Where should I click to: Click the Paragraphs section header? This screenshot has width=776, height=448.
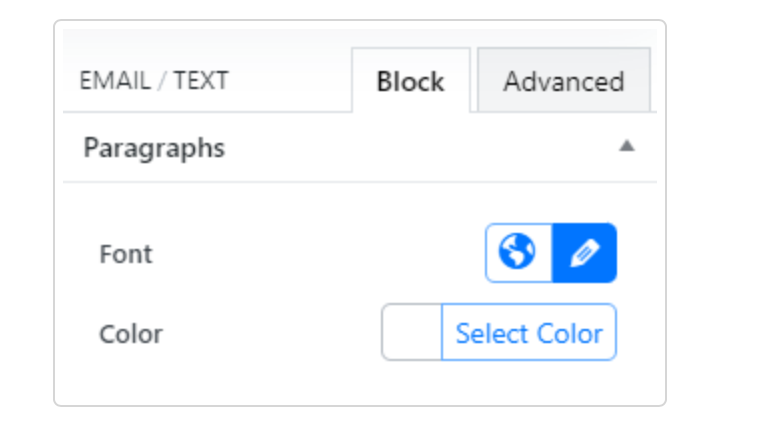point(154,148)
